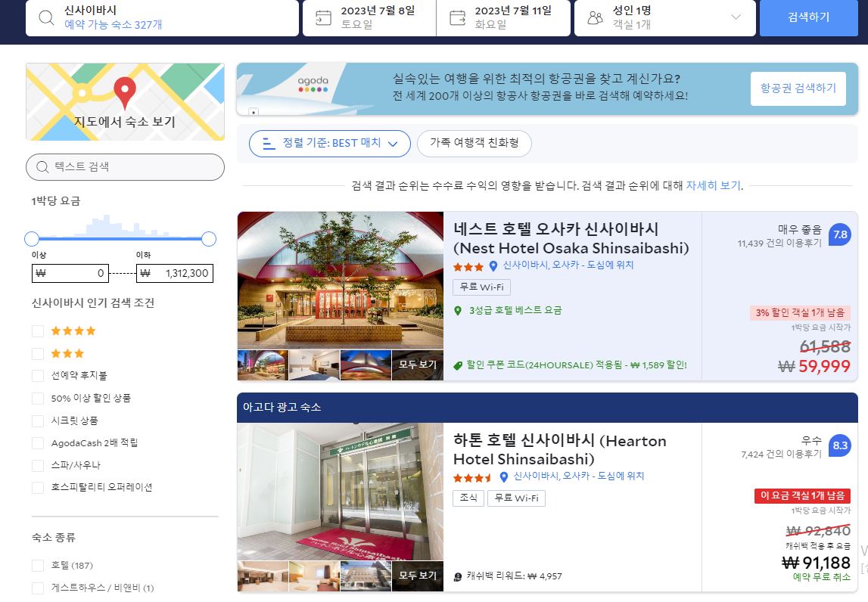Check the 스파/사우나 filter
The image size is (868, 602).
tap(38, 465)
